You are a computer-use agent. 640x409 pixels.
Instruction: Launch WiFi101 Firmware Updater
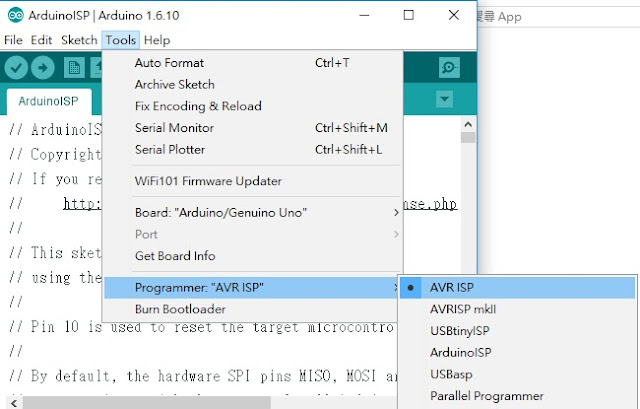253,181
